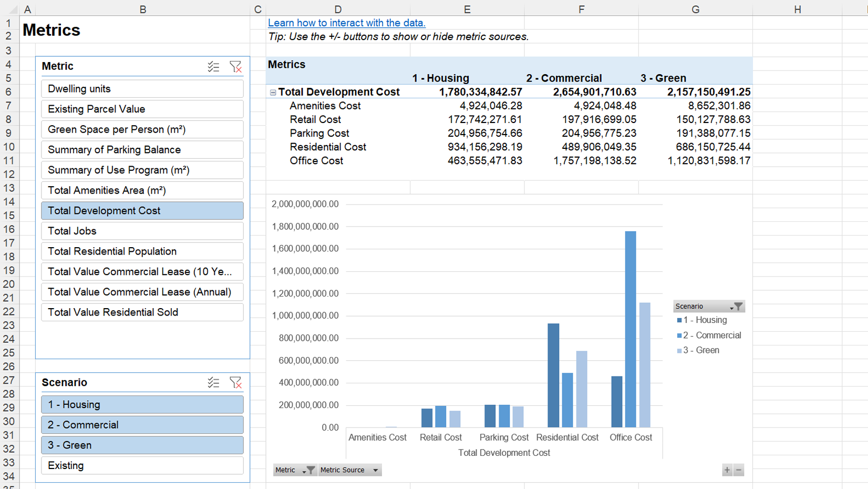Click the tallest Office Cost Commercial bar
This screenshot has width=868, height=489.
pyautogui.click(x=631, y=329)
